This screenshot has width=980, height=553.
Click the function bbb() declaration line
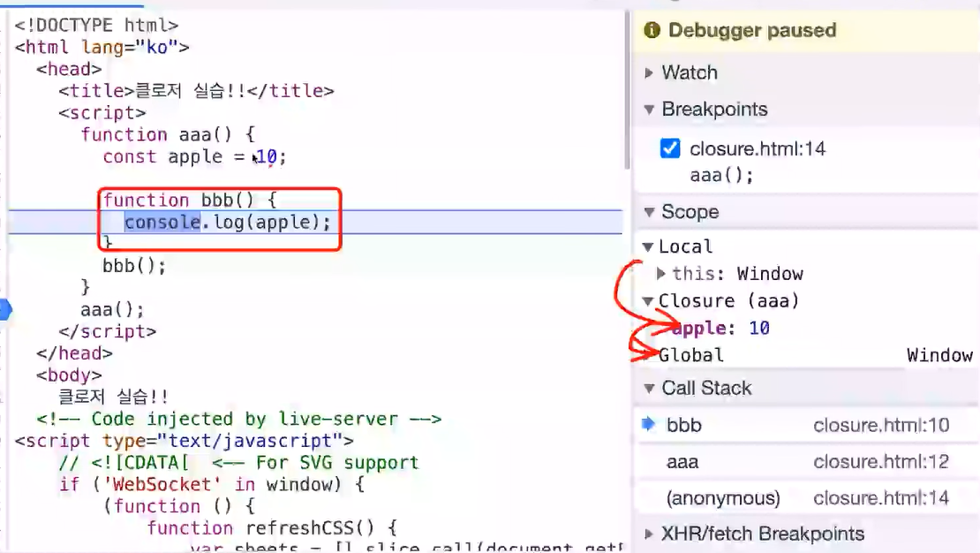189,201
